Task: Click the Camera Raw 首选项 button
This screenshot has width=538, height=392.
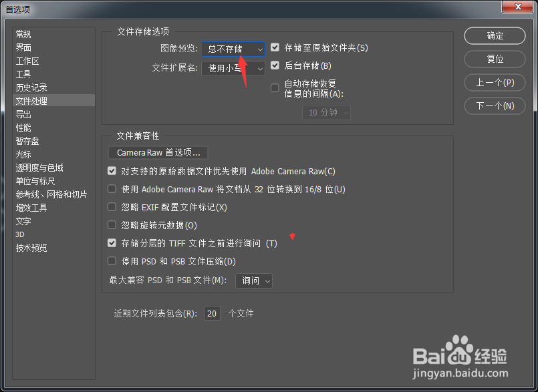Action: [158, 153]
